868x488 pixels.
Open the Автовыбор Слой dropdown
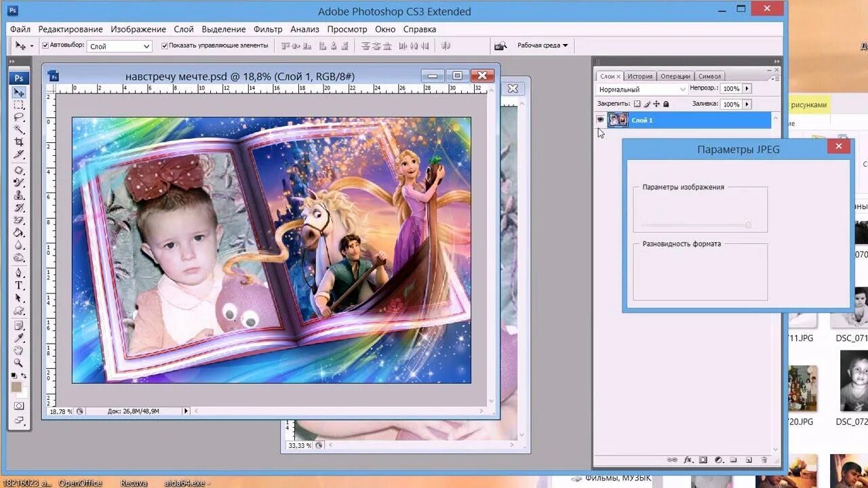coord(119,46)
